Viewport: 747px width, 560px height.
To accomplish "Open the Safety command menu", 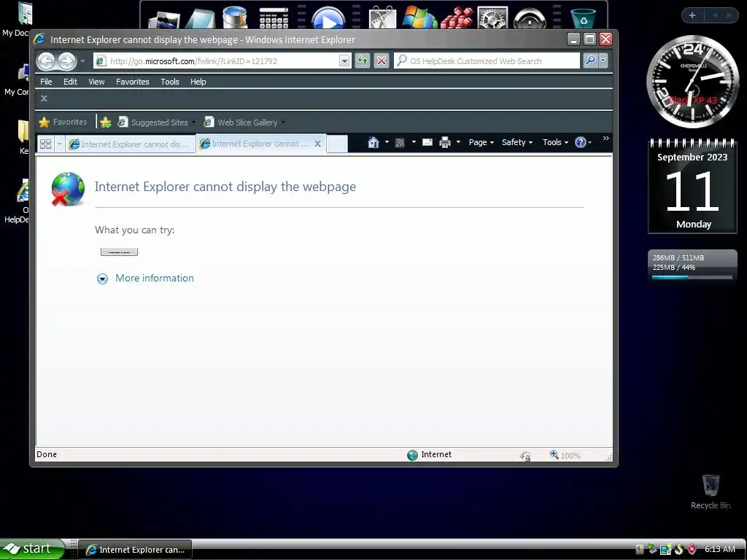I will click(517, 142).
